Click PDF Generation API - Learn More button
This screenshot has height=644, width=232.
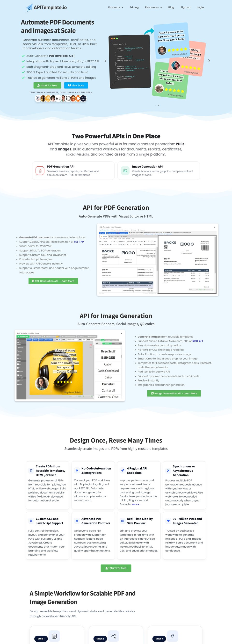coord(53,281)
